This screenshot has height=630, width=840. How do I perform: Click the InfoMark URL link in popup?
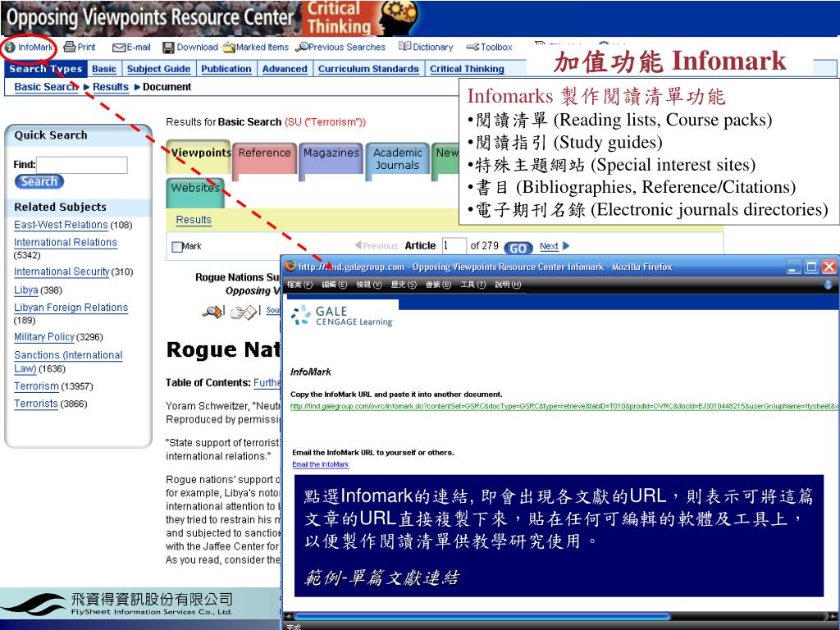(564, 407)
